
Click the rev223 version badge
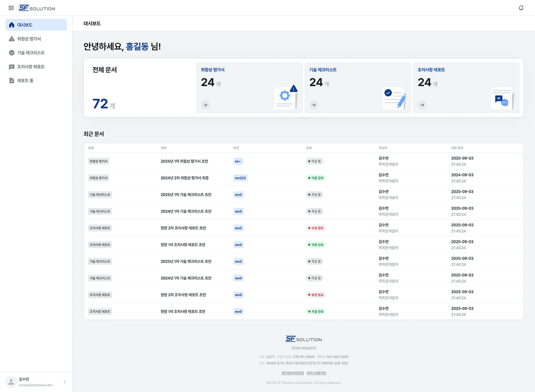[x=240, y=178]
